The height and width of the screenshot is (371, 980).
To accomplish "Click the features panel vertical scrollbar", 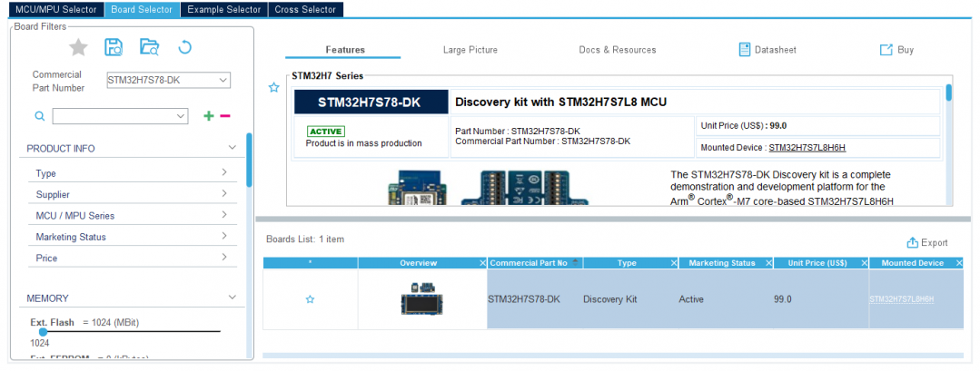I will [x=949, y=93].
